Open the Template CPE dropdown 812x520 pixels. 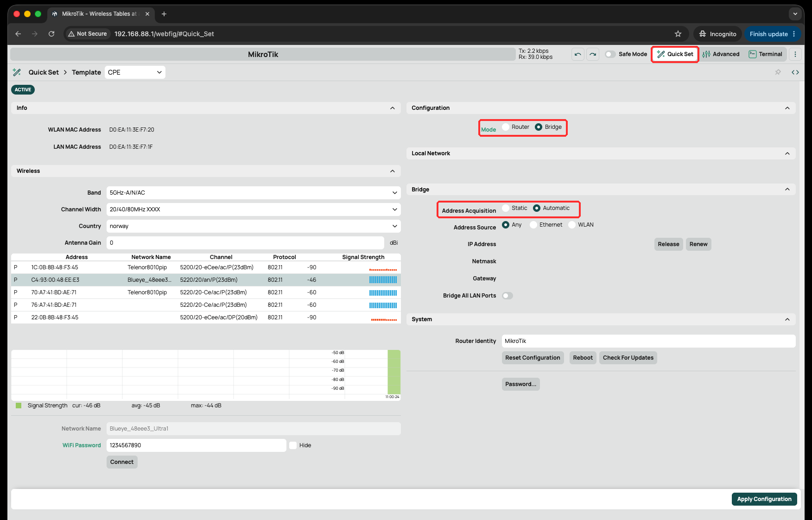tap(135, 72)
